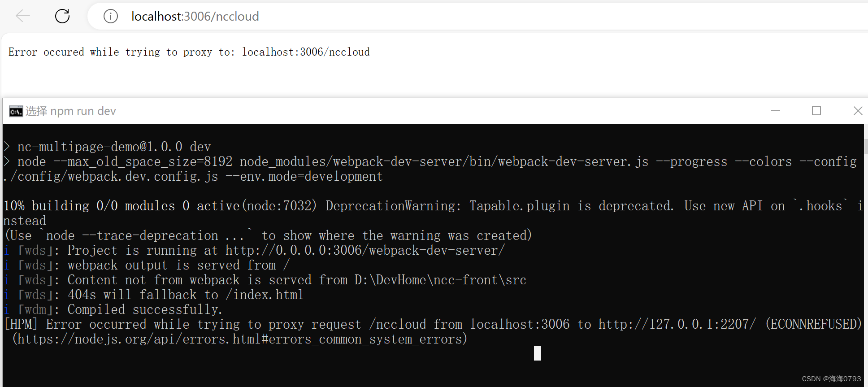Click the nodejs.org errors documentation link
The image size is (868, 387).
(239, 339)
